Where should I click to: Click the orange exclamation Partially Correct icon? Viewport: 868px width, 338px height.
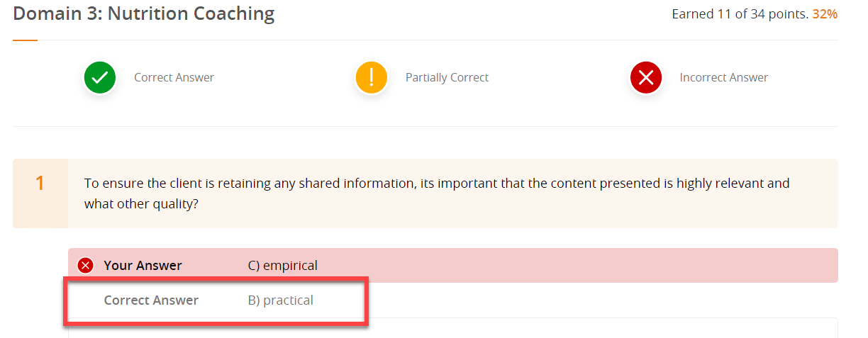(372, 78)
